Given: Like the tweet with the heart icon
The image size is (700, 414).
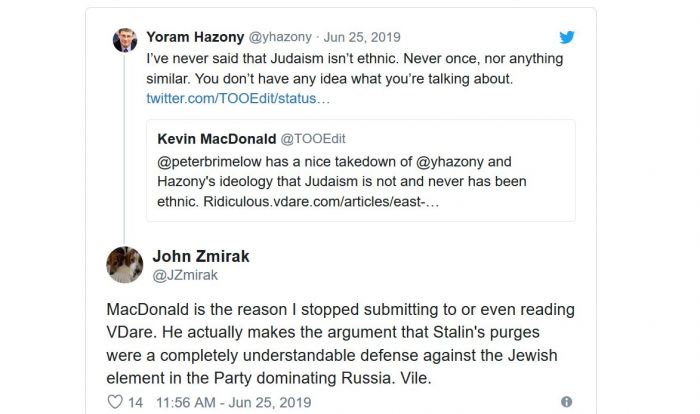Looking at the screenshot, I should click(114, 402).
